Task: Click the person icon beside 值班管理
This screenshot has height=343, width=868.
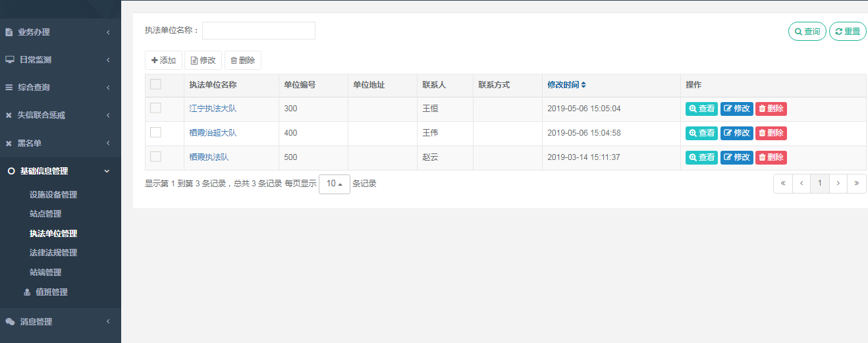Action: point(27,292)
